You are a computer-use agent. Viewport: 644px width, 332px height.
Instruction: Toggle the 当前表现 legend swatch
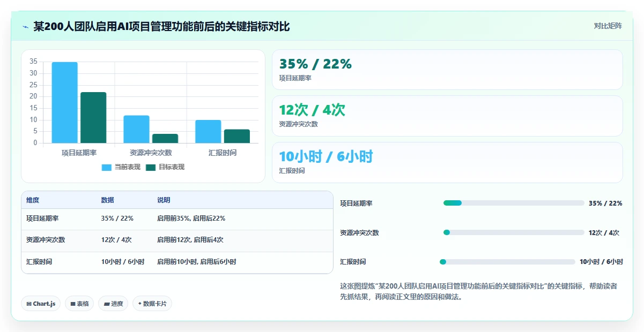106,168
